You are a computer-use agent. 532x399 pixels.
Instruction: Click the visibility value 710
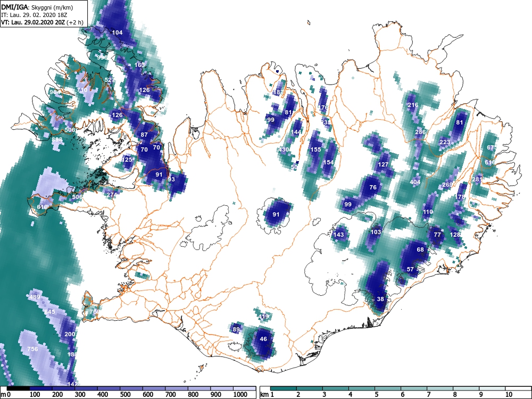pos(82,90)
